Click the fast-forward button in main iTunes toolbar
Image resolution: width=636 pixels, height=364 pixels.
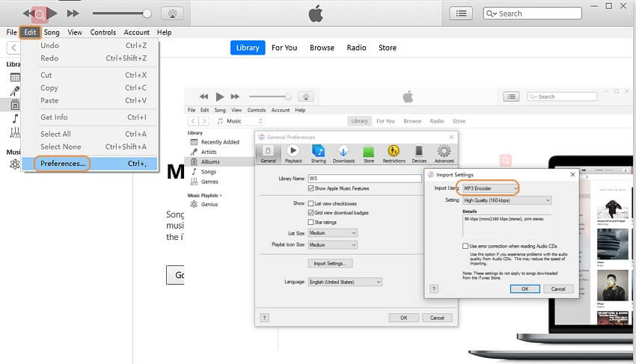73,13
